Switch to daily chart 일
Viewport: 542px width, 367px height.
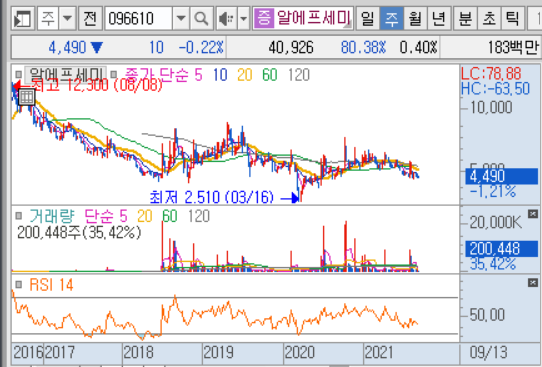(367, 18)
